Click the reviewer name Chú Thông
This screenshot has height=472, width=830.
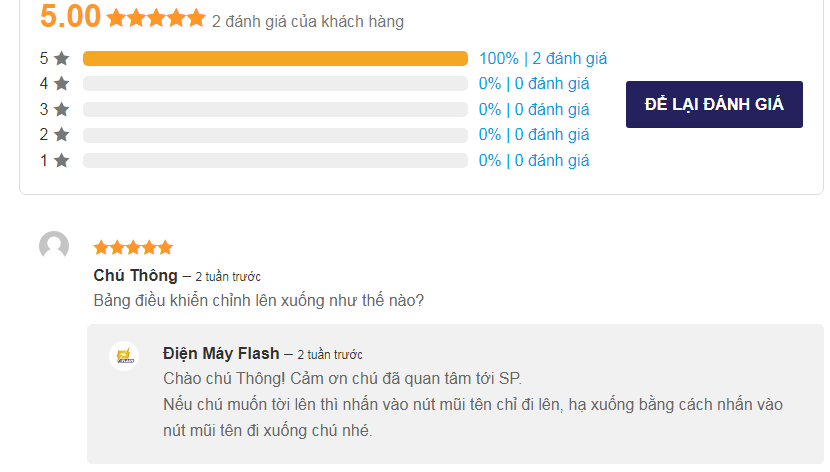[136, 276]
